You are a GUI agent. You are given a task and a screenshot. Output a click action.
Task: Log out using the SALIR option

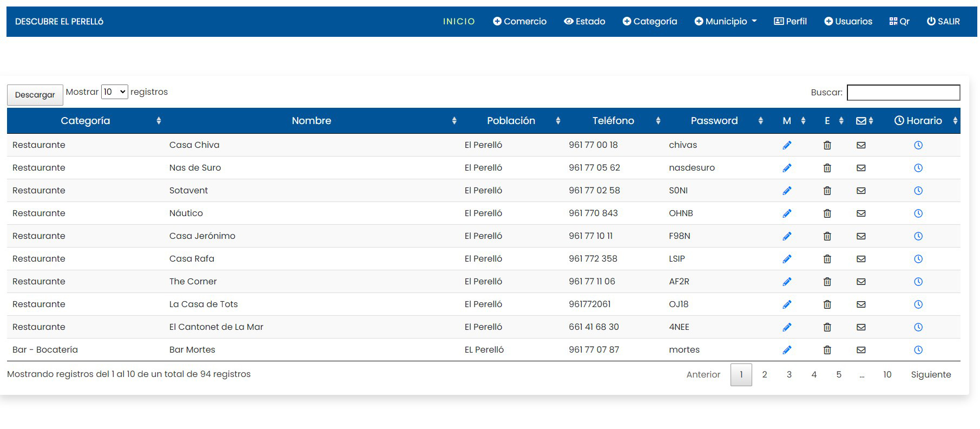click(943, 22)
